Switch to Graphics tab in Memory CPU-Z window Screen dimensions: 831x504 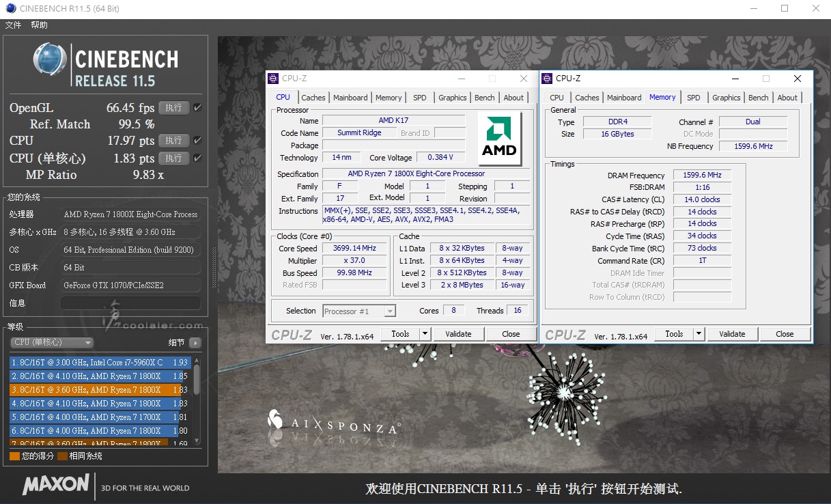pyautogui.click(x=726, y=98)
